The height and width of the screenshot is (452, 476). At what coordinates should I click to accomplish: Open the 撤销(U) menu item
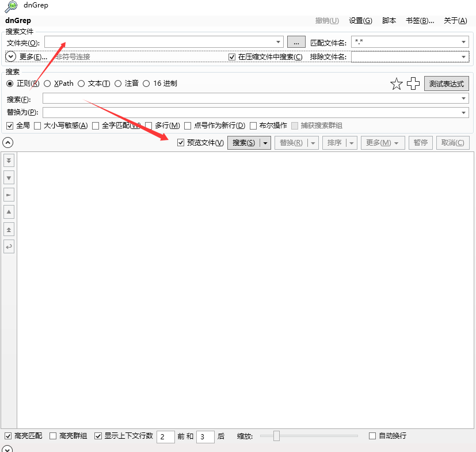click(327, 21)
